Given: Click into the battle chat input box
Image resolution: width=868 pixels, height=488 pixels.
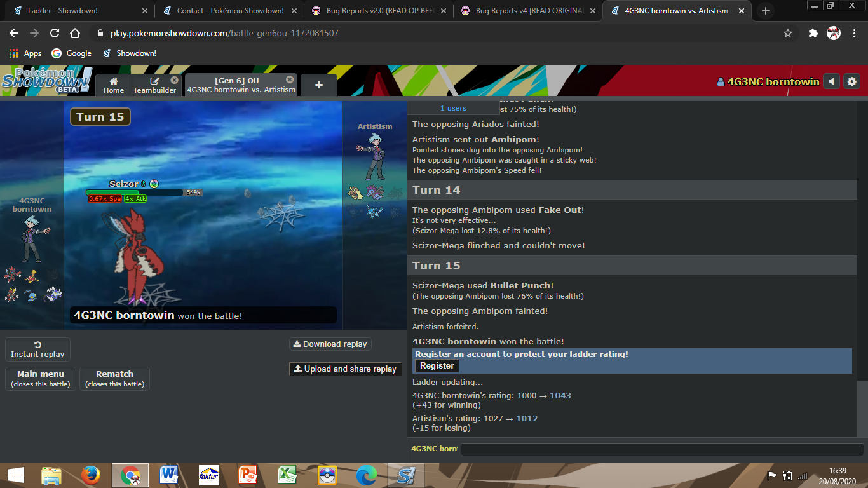Looking at the screenshot, I should click(x=662, y=449).
